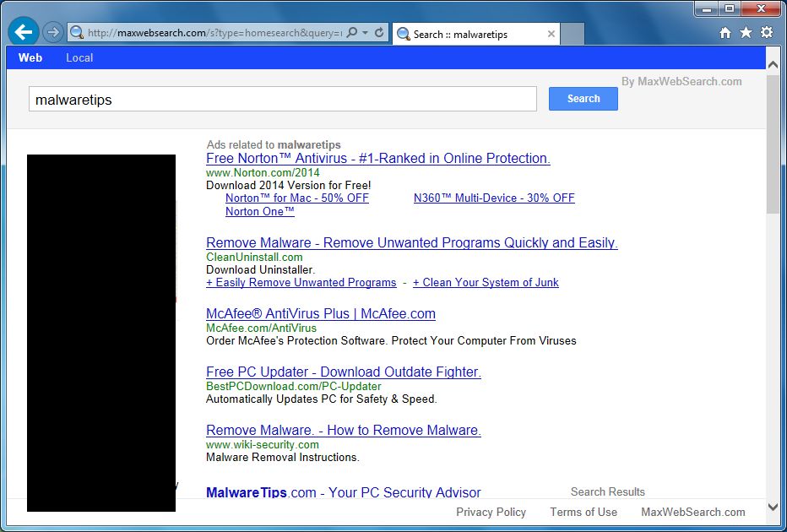Image resolution: width=787 pixels, height=532 pixels.
Task: Switch to the Web search tab
Action: (x=30, y=57)
